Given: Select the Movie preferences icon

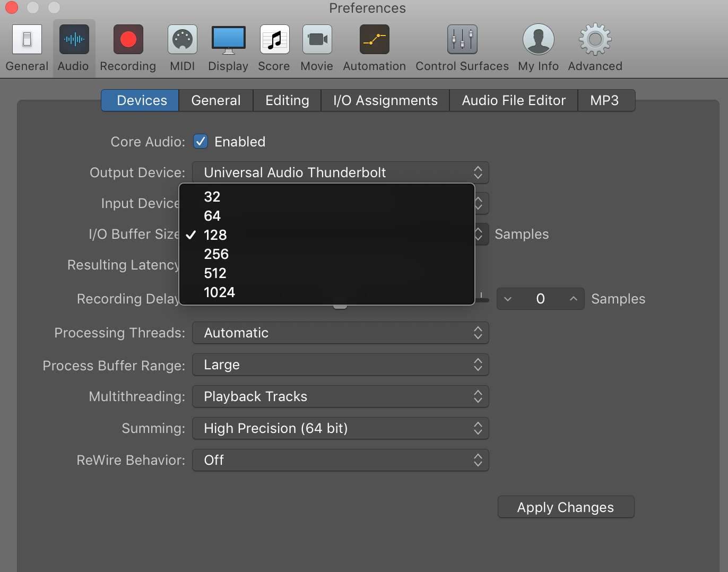Looking at the screenshot, I should coord(317,40).
